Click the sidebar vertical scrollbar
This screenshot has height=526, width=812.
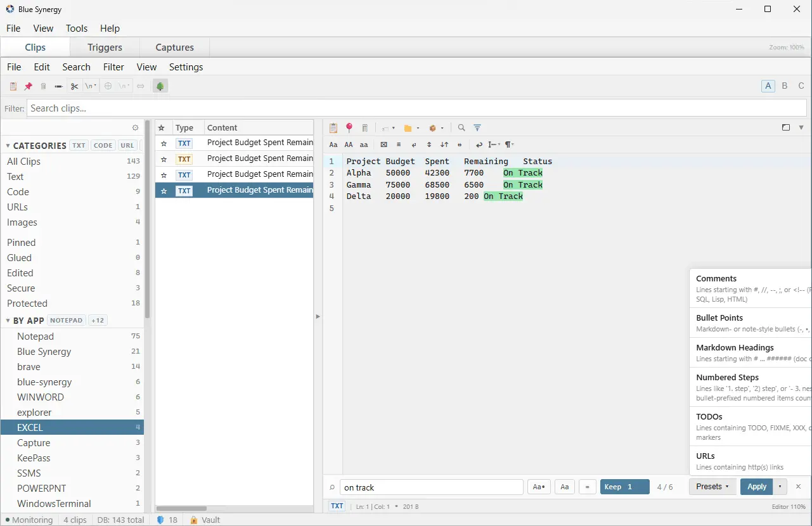pyautogui.click(x=147, y=219)
